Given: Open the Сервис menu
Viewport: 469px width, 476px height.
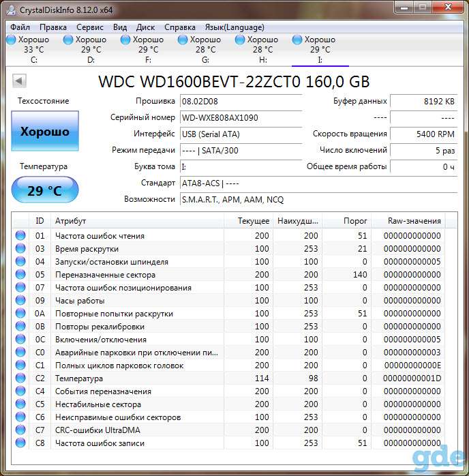Looking at the screenshot, I should coord(90,27).
